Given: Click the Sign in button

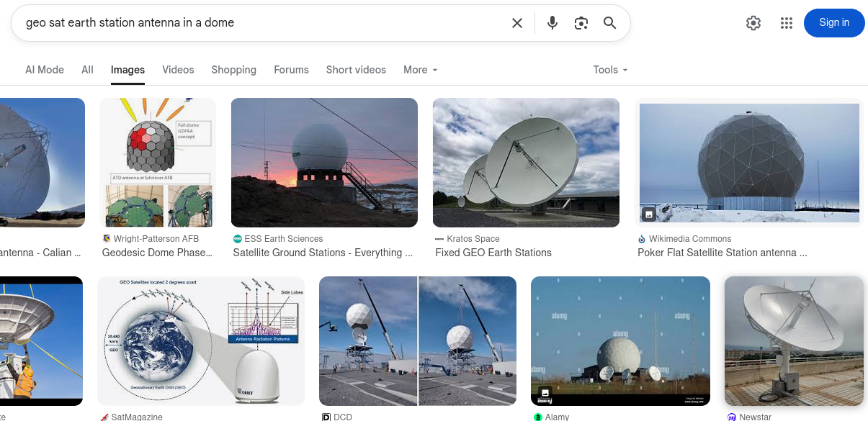Looking at the screenshot, I should [834, 23].
